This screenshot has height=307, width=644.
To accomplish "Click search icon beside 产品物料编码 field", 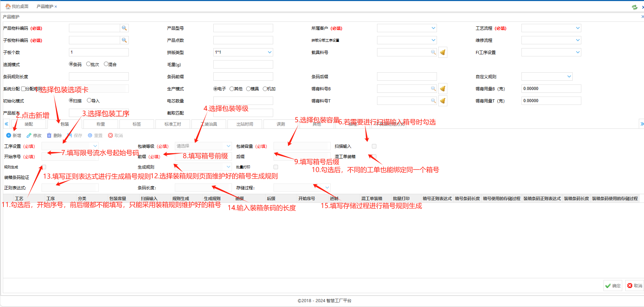I will (124, 28).
